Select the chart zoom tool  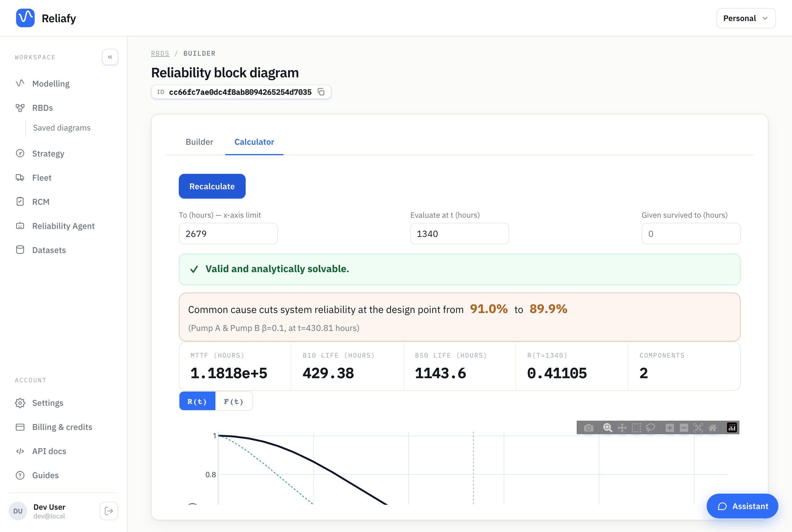607,428
